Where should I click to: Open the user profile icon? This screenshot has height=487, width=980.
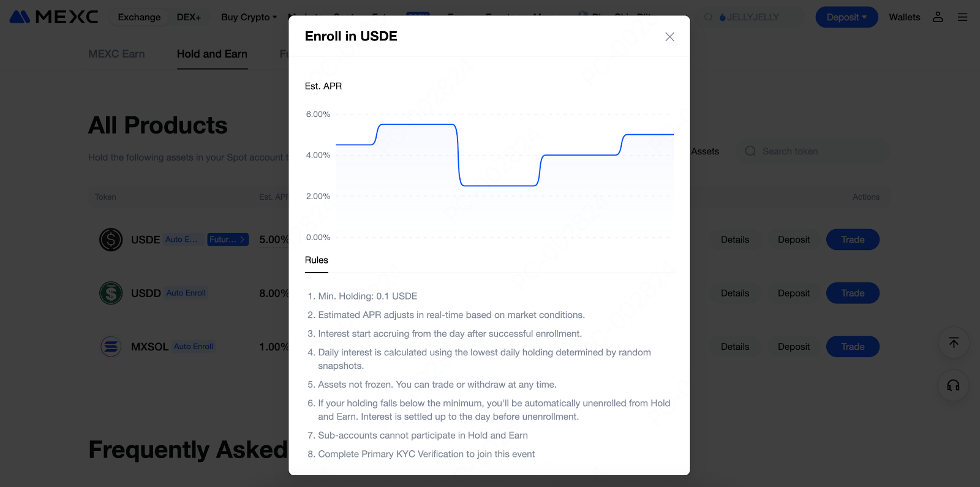coord(938,17)
